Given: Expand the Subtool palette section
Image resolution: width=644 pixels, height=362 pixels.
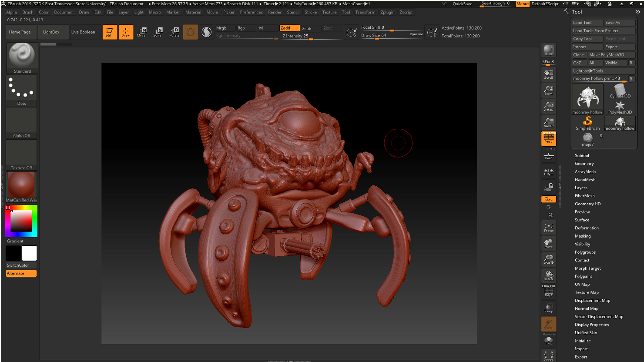Looking at the screenshot, I should point(582,155).
